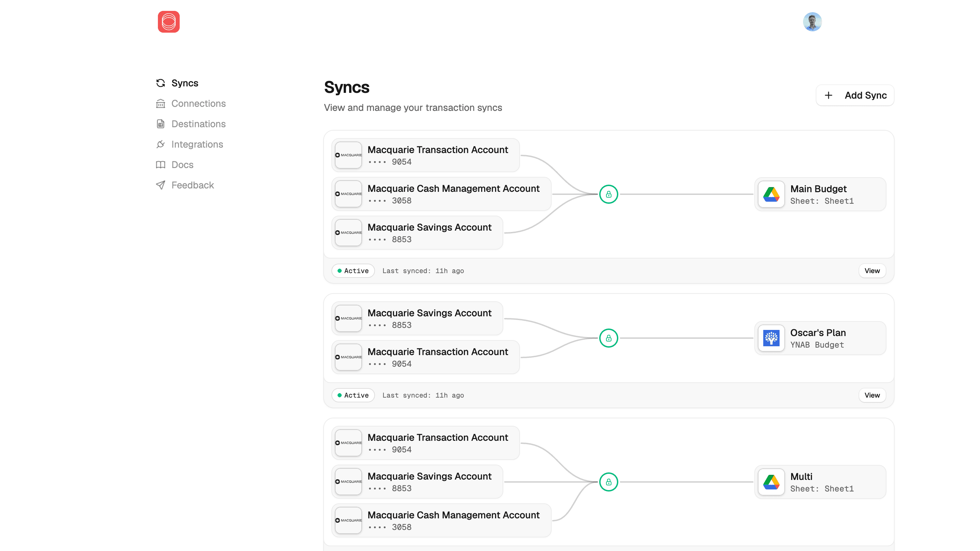Open Integrations via the plug icon
980x551 pixels.
coord(161,144)
